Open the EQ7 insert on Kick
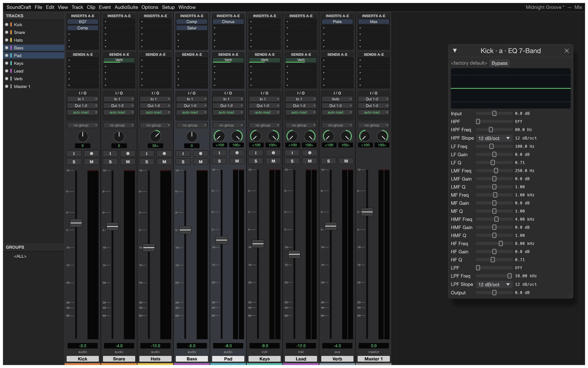The height and width of the screenshot is (368, 588). [x=83, y=22]
